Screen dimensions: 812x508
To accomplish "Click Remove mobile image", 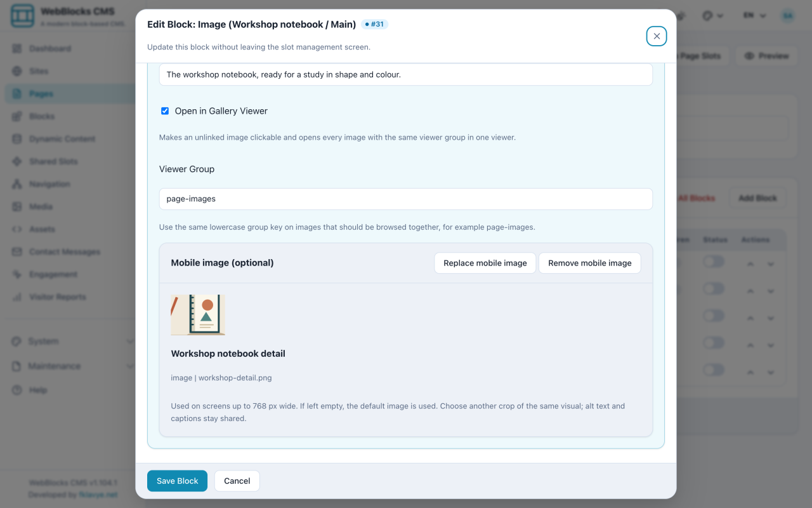I will click(x=590, y=263).
